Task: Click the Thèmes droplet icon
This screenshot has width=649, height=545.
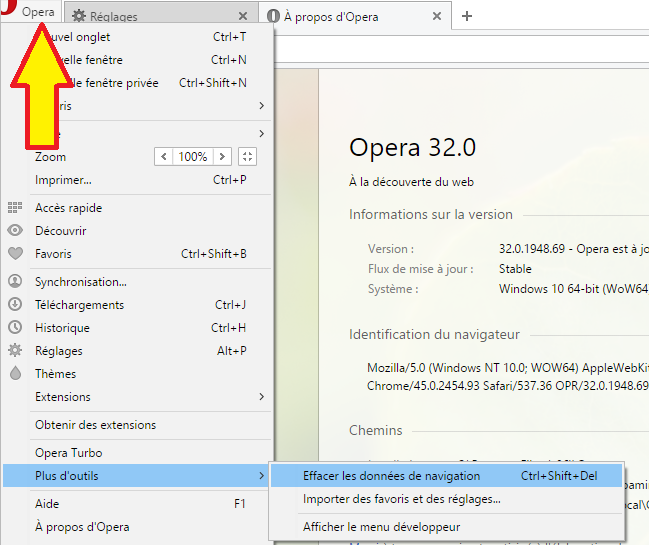Action: [15, 373]
